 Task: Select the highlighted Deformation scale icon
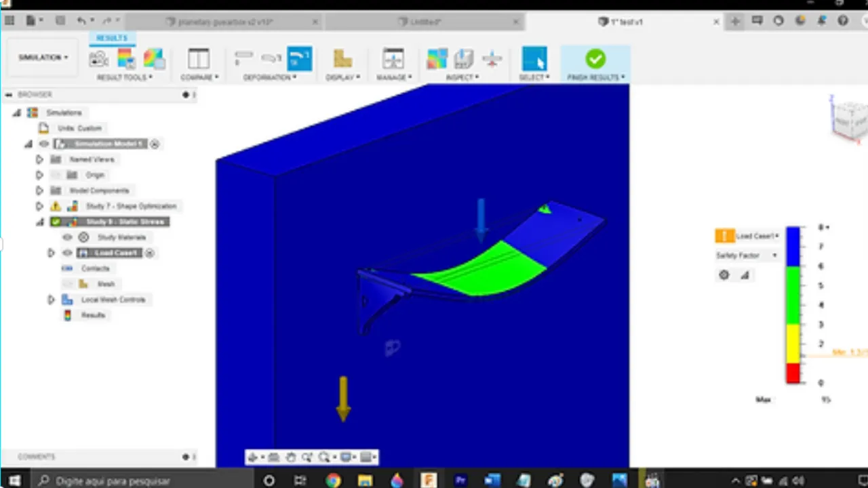[x=299, y=59]
